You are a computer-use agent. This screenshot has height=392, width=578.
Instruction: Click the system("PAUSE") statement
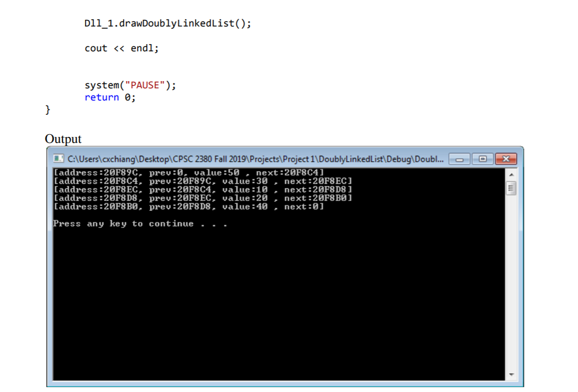point(130,85)
